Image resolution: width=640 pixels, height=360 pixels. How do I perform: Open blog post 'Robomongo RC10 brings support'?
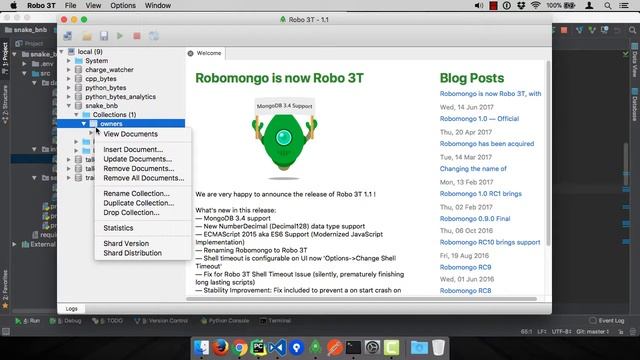(490, 242)
